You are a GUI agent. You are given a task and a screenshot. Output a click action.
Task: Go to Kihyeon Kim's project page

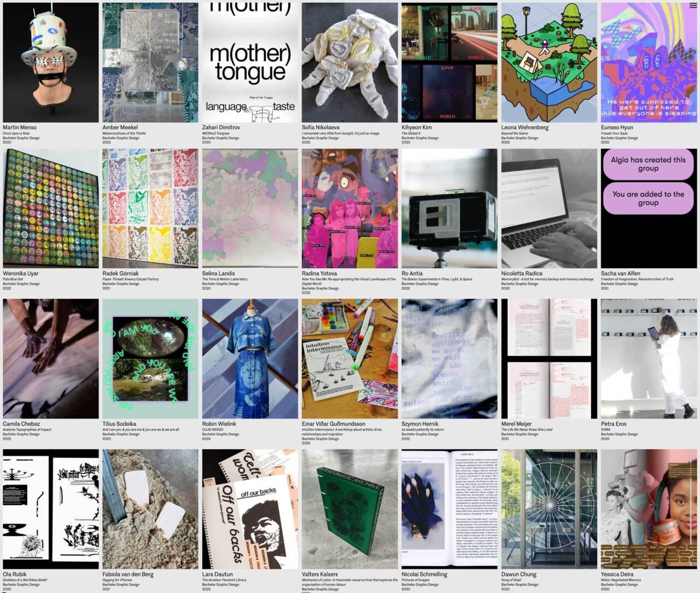coord(416,127)
